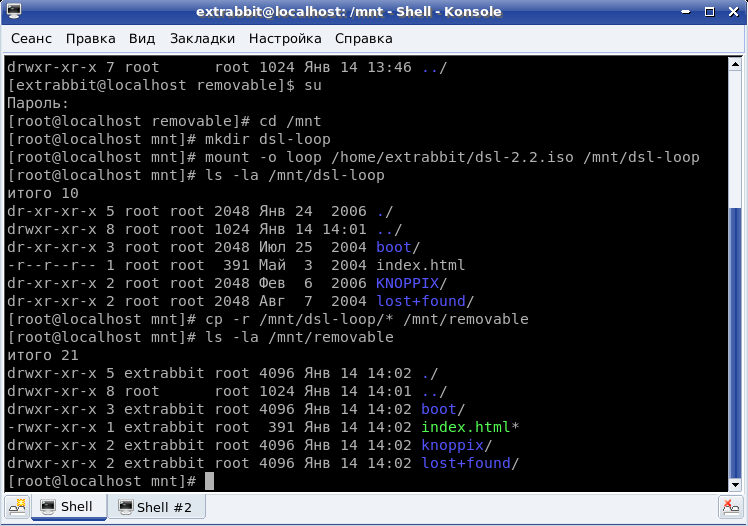Click the terminal icon on Shell #2 tab
Viewport: 748px width, 526px height.
click(124, 507)
